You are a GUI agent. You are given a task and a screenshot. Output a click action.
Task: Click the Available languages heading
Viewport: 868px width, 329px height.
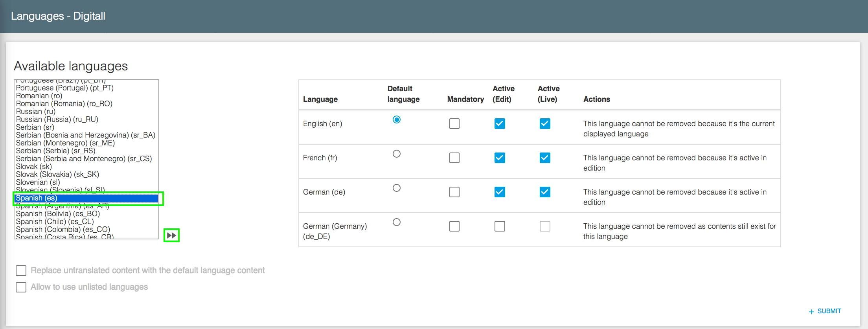(x=71, y=66)
